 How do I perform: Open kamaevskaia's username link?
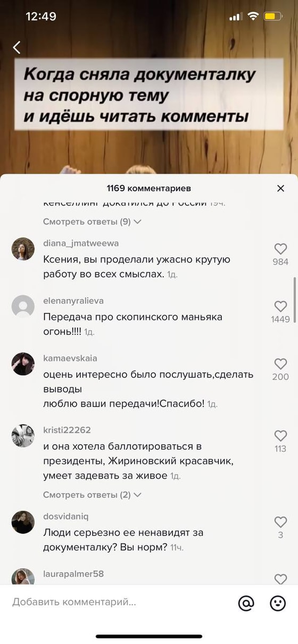(x=70, y=358)
